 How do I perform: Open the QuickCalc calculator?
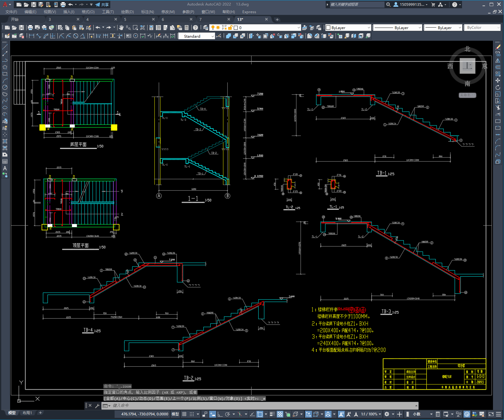(x=187, y=28)
